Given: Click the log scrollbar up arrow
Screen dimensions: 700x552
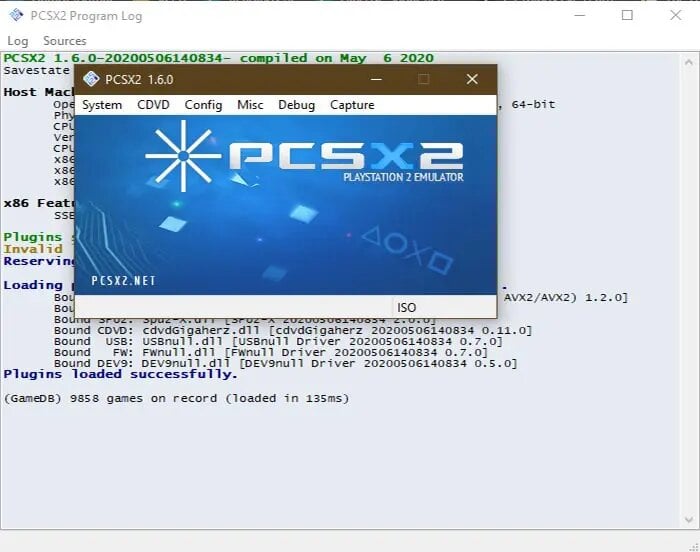Looking at the screenshot, I should coord(689,63).
